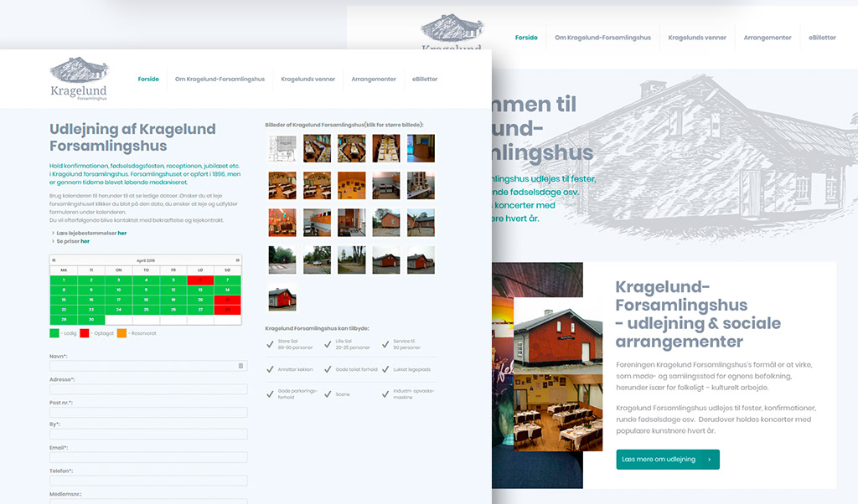Focus the Email input field
The height and width of the screenshot is (504, 858).
(x=148, y=457)
